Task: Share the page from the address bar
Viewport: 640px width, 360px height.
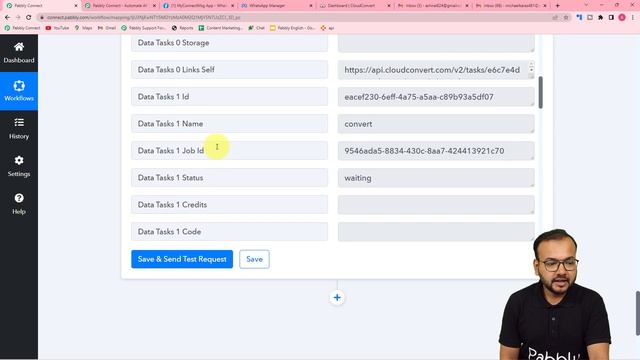Action: click(555, 18)
